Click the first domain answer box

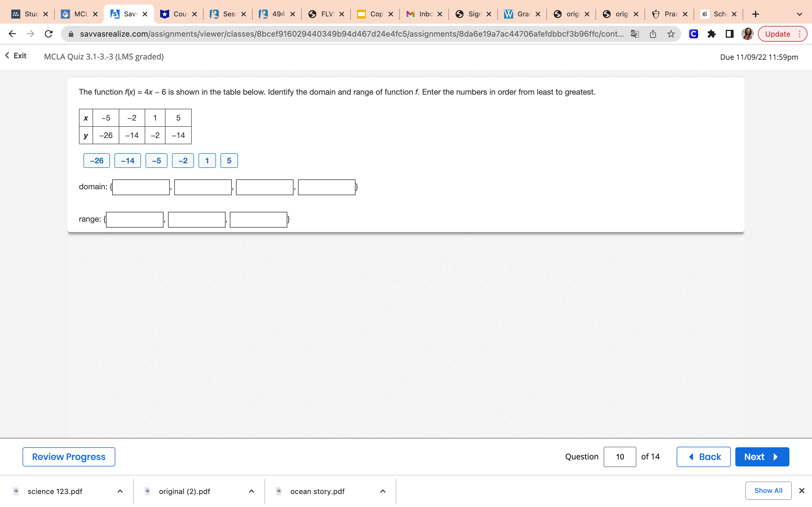click(141, 187)
